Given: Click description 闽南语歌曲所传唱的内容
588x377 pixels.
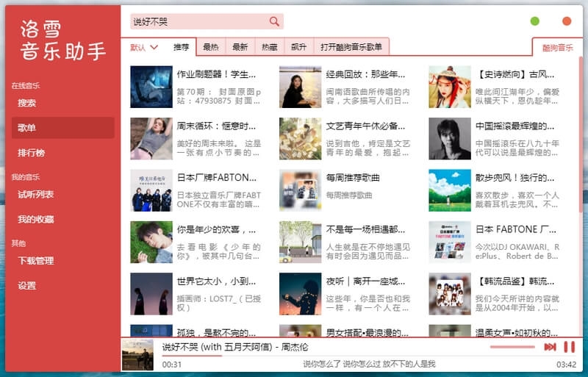Looking at the screenshot, I should click(367, 96).
